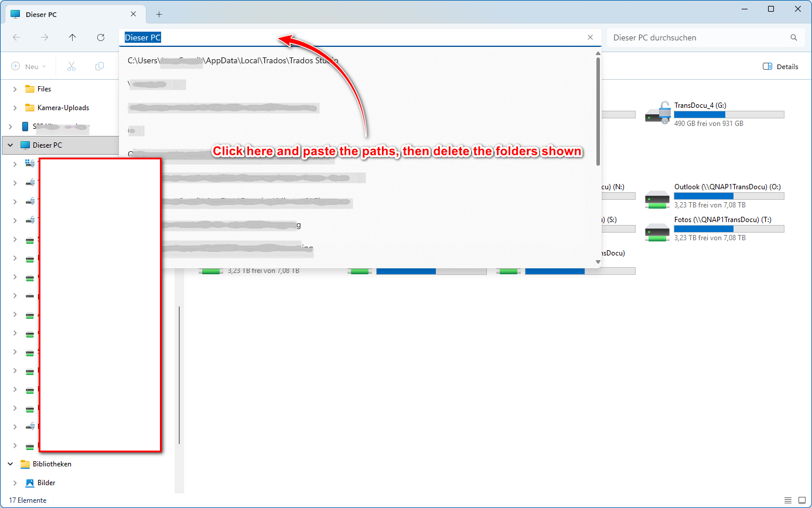Toggle the Details pane

(x=780, y=67)
